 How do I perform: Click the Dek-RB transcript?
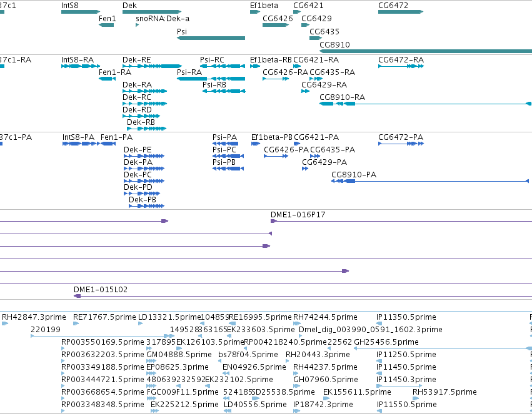pyautogui.click(x=146, y=129)
